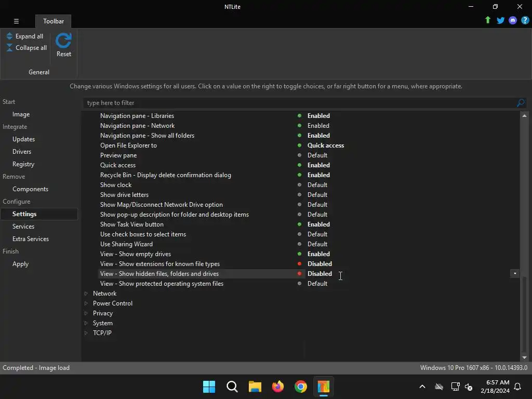Toggle Show hidden files Disabled value
The height and width of the screenshot is (399, 532).
pyautogui.click(x=320, y=273)
